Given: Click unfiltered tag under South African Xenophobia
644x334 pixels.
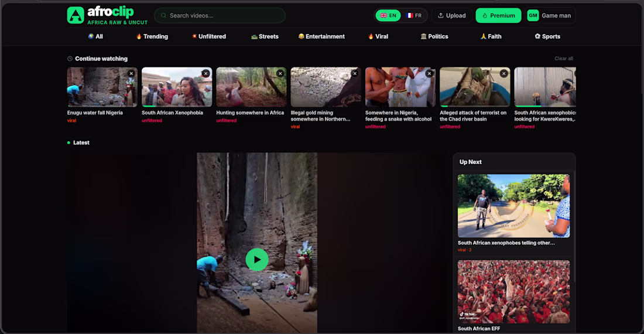Looking at the screenshot, I should (152, 120).
